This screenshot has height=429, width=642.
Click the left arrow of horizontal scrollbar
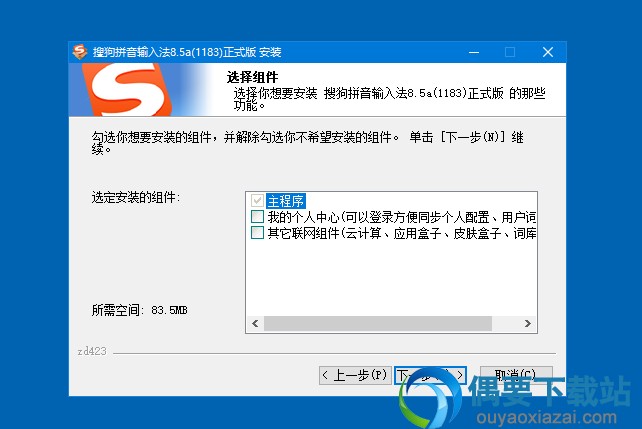[x=255, y=323]
